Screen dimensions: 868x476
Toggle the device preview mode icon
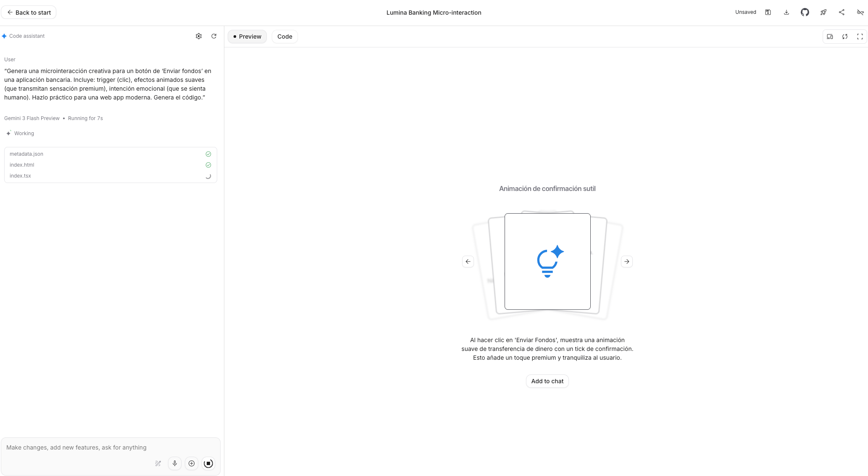click(830, 37)
